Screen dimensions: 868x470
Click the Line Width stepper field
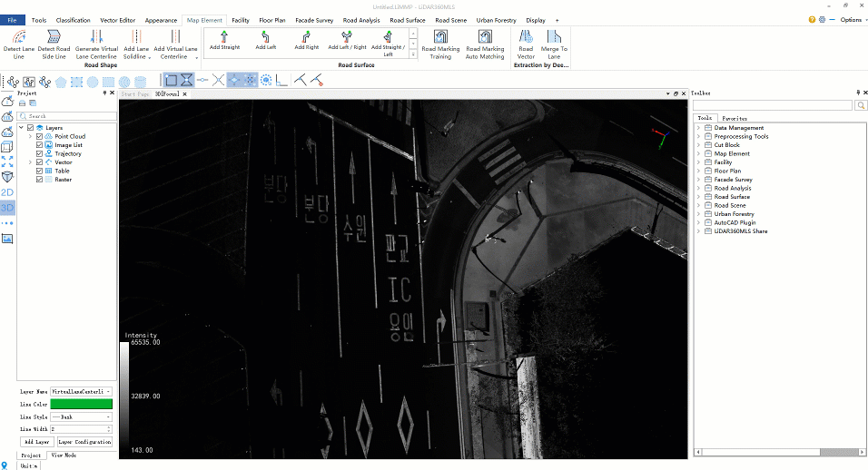(x=82, y=429)
